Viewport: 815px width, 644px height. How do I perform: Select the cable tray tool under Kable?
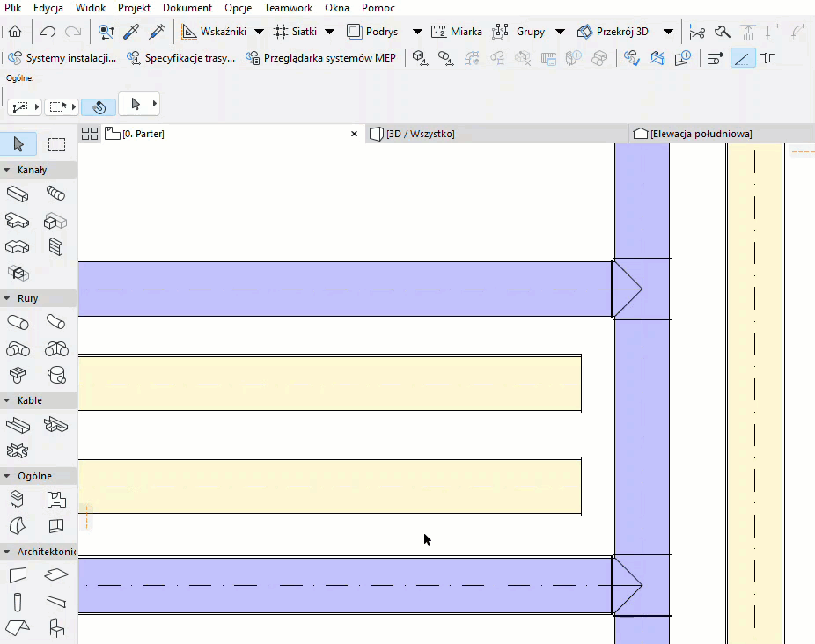click(17, 426)
